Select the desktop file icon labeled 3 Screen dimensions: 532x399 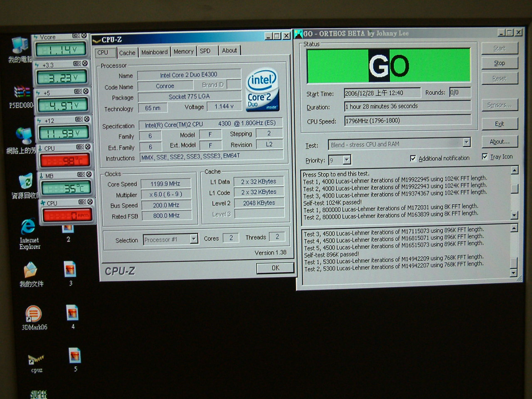(x=70, y=269)
